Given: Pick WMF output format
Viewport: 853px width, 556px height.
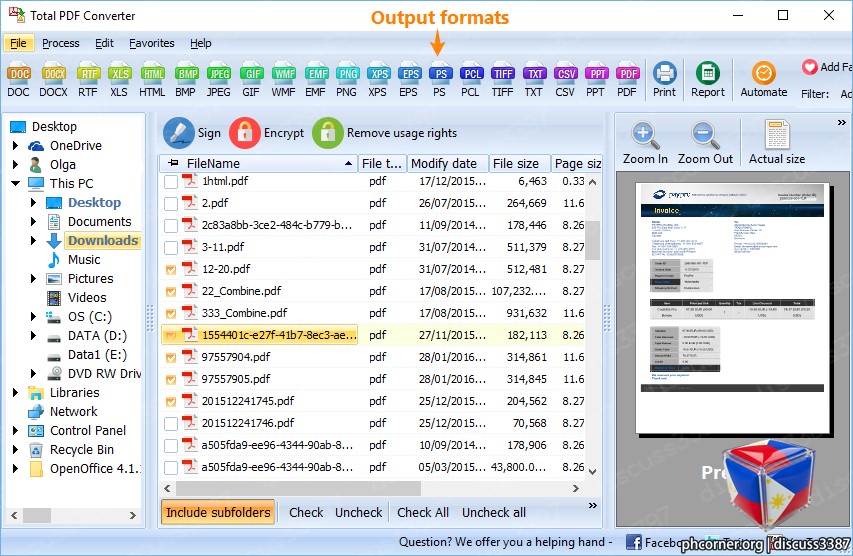Looking at the screenshot, I should point(283,80).
